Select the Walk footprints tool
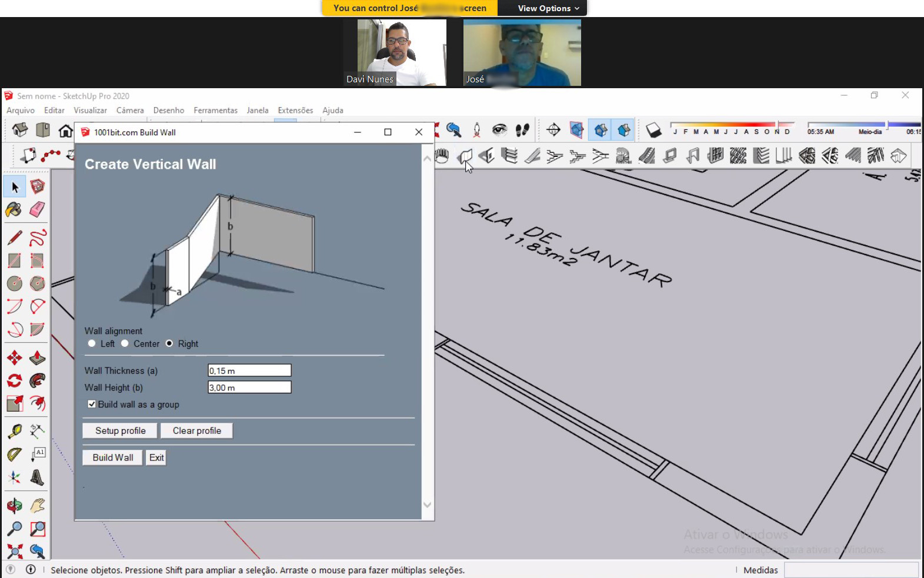 [x=522, y=130]
